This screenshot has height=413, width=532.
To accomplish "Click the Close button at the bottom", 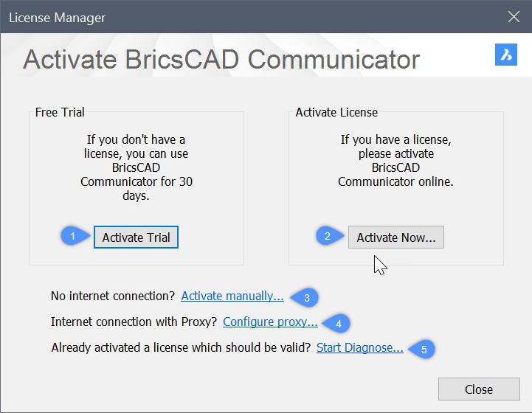I will click(478, 389).
